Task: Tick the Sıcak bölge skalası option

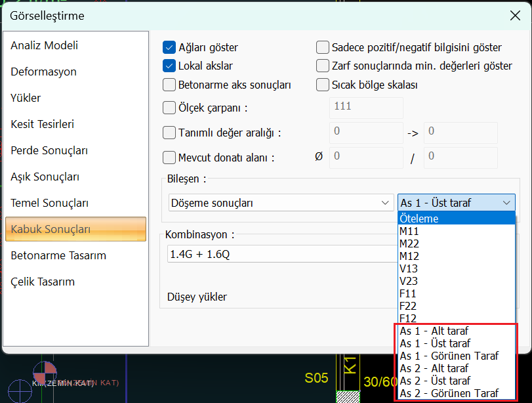Action: point(323,85)
